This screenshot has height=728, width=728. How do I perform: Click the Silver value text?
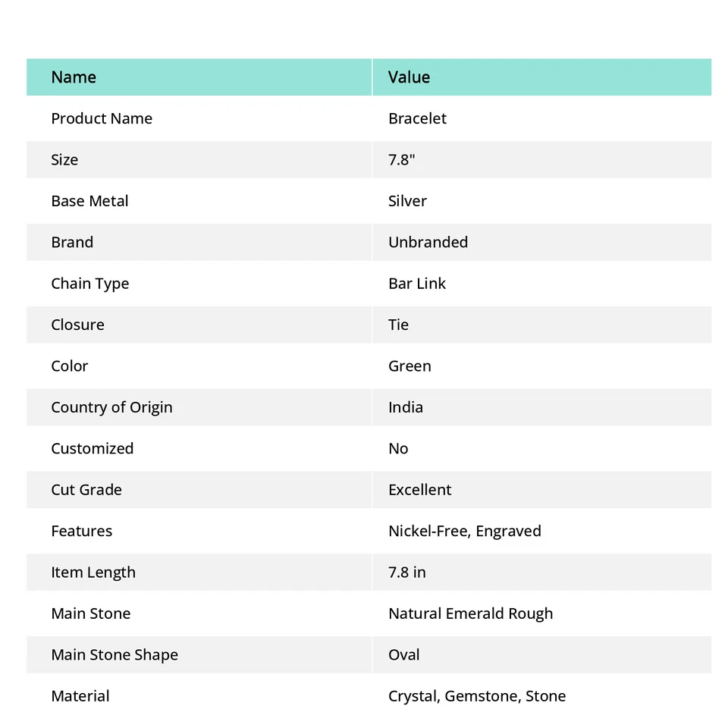click(407, 201)
